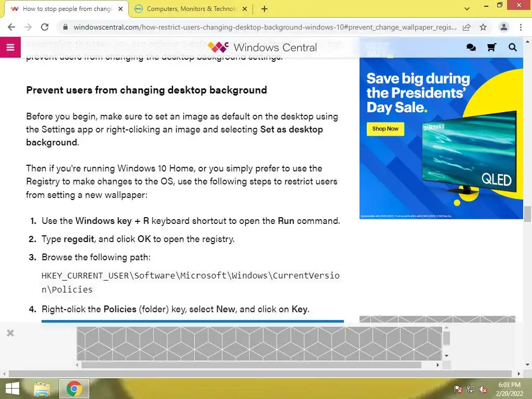Switch to 'Computers, Monitors & Technology' tab
This screenshot has height=399, width=532.
[191, 9]
